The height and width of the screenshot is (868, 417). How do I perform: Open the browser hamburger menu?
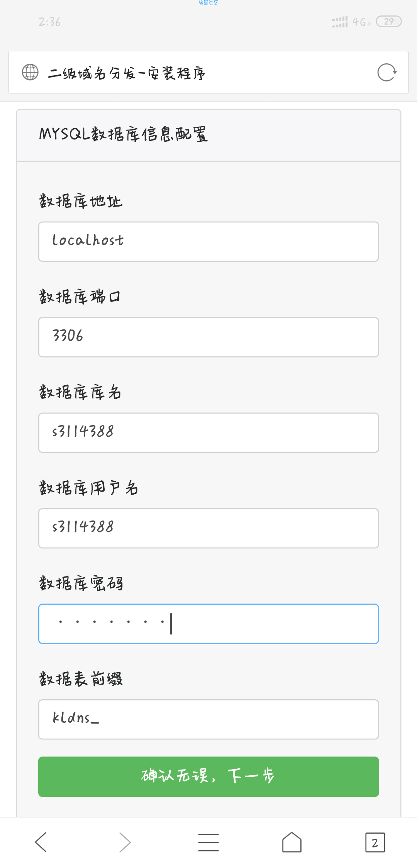208,842
